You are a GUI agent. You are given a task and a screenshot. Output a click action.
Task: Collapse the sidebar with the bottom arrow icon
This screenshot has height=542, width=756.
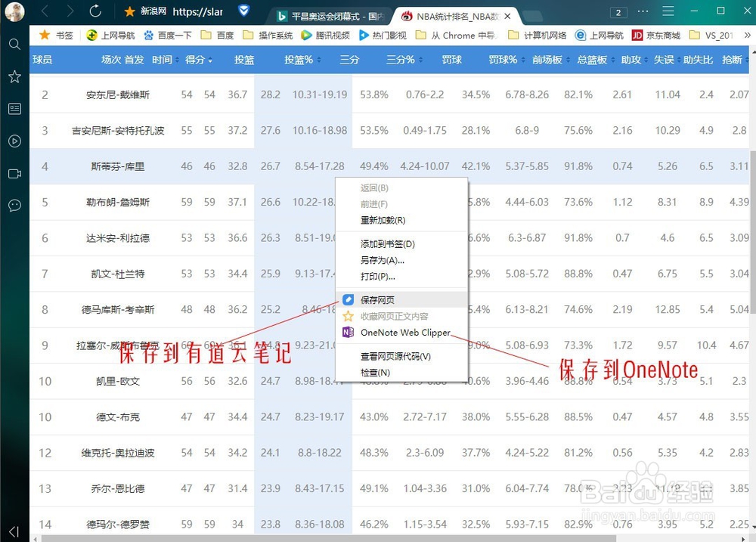pyautogui.click(x=14, y=531)
